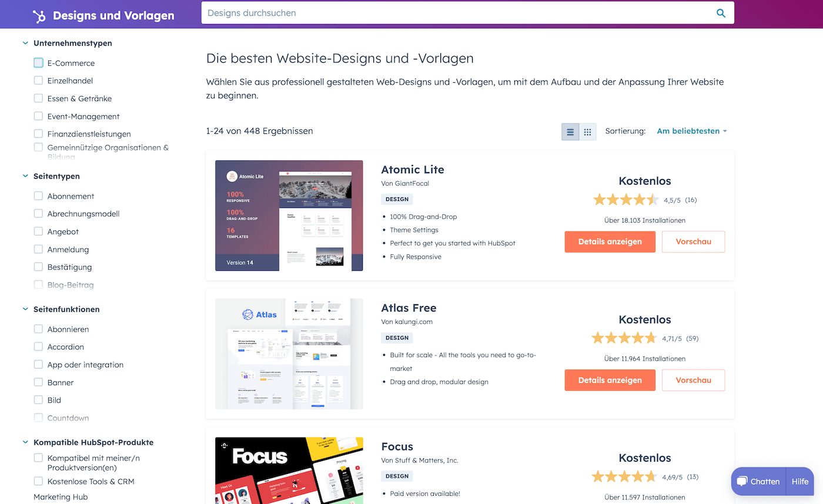
Task: Open Vorschau for Atomic Lite
Action: (x=693, y=241)
